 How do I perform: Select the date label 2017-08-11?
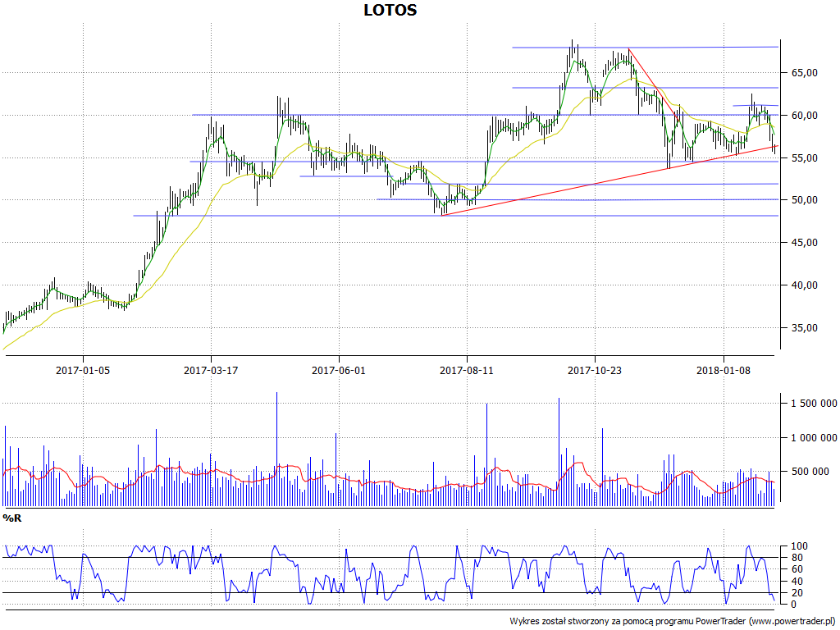[467, 370]
